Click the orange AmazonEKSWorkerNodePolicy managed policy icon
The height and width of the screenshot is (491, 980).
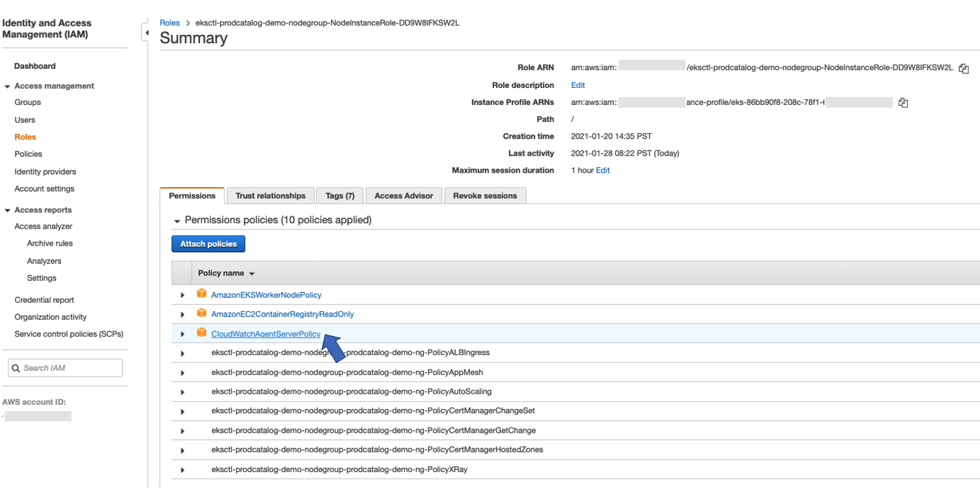click(x=202, y=294)
